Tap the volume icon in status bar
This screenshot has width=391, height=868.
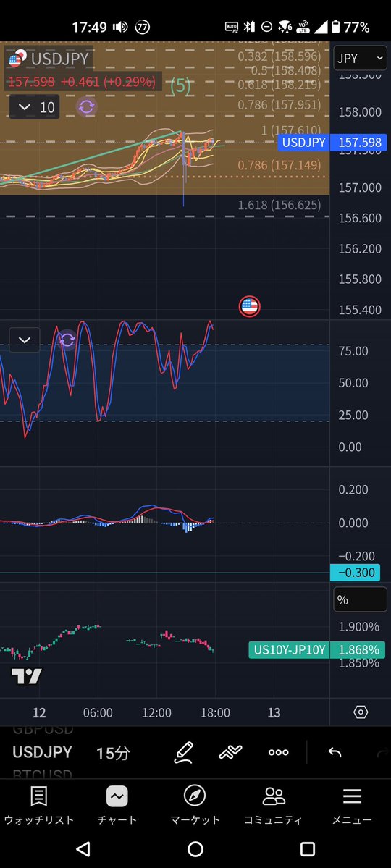click(120, 27)
